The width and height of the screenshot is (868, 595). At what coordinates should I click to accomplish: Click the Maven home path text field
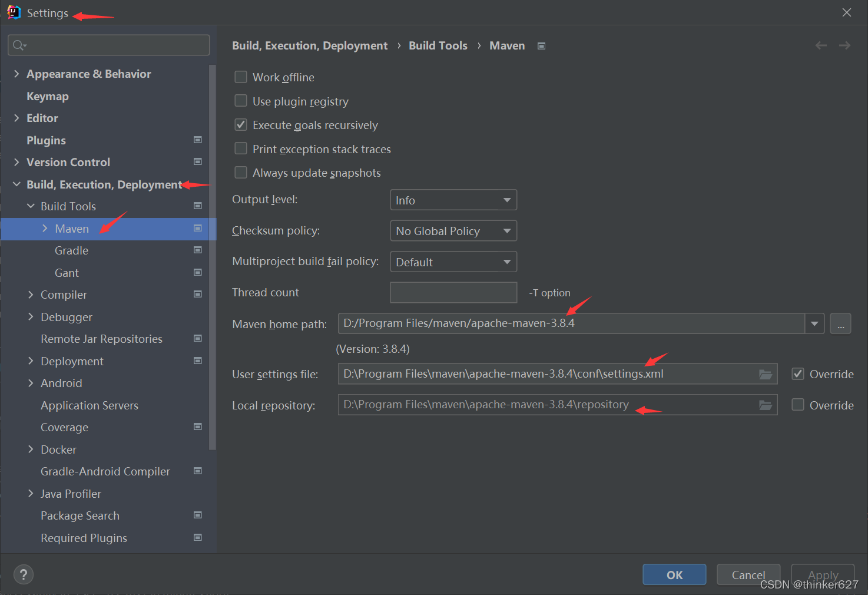[571, 323]
